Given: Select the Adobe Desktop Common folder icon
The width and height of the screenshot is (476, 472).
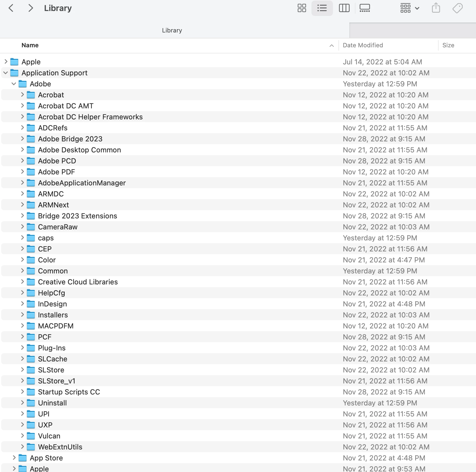Looking at the screenshot, I should [31, 150].
